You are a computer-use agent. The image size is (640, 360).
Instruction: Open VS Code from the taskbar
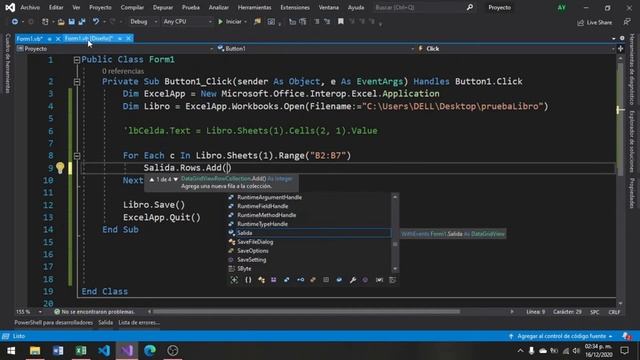104,350
